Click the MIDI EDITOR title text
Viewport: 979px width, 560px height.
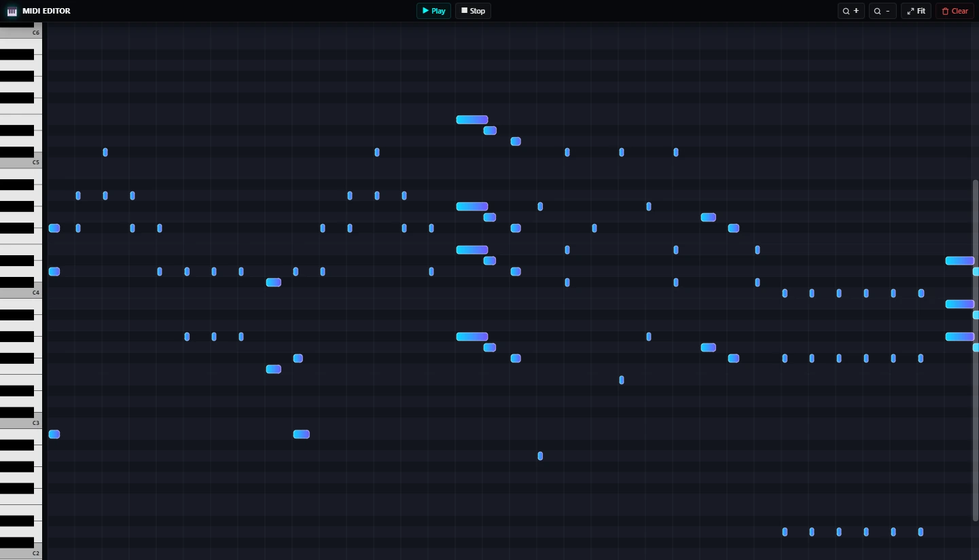point(46,11)
